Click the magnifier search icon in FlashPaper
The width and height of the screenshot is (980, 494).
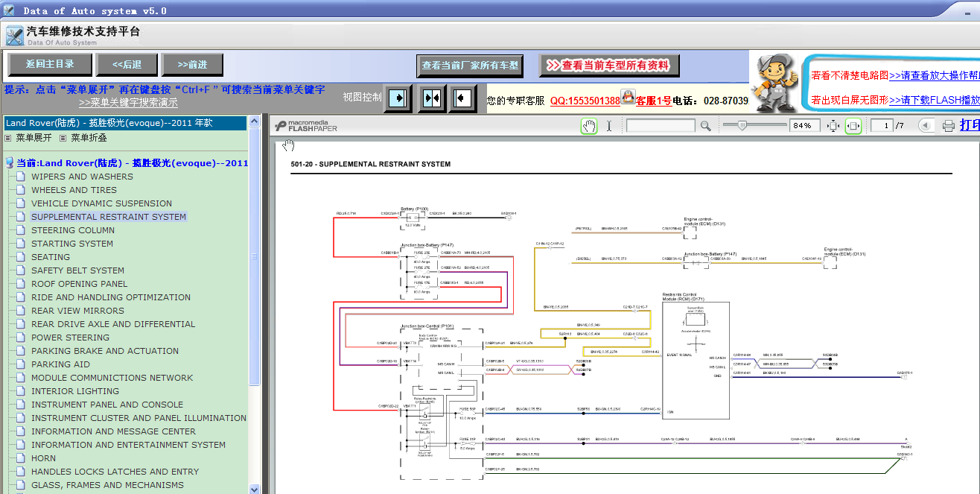(x=705, y=126)
